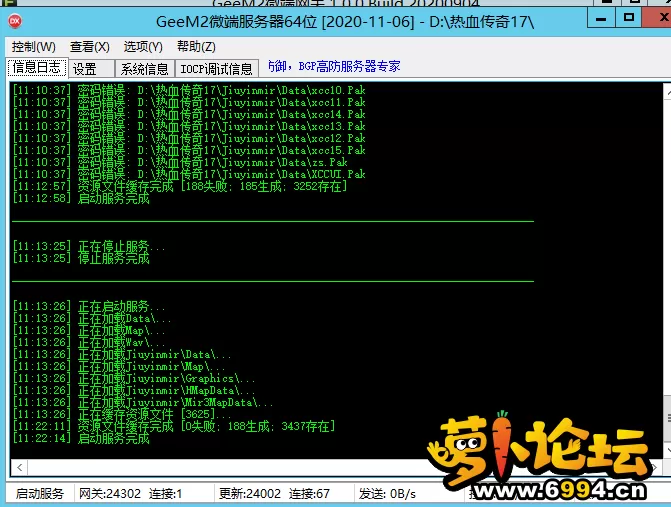Screen dimensions: 671x507
Task: Click the log line with 188失败 185生成
Action: 180,186
